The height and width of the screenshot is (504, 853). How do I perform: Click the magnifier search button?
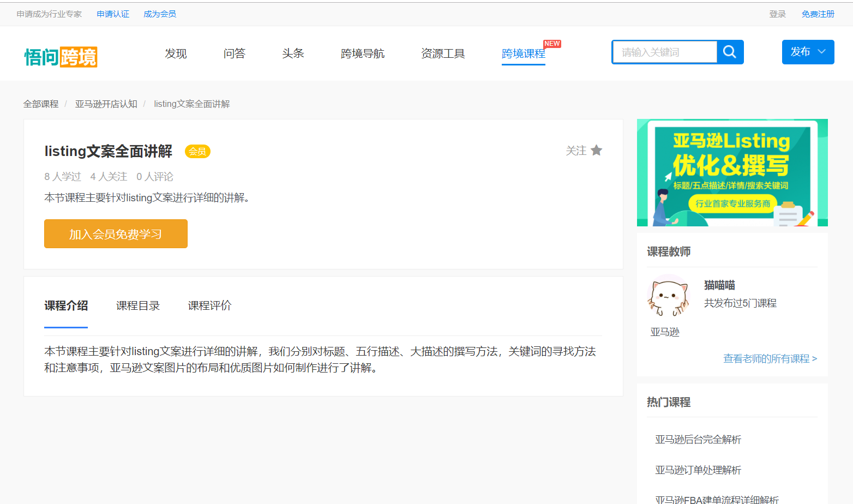tap(730, 52)
